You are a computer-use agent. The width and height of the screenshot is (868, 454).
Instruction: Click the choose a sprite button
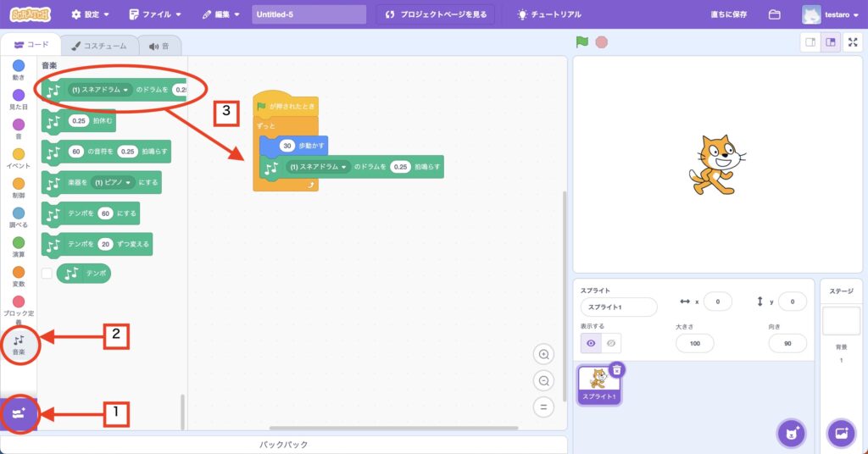click(792, 433)
